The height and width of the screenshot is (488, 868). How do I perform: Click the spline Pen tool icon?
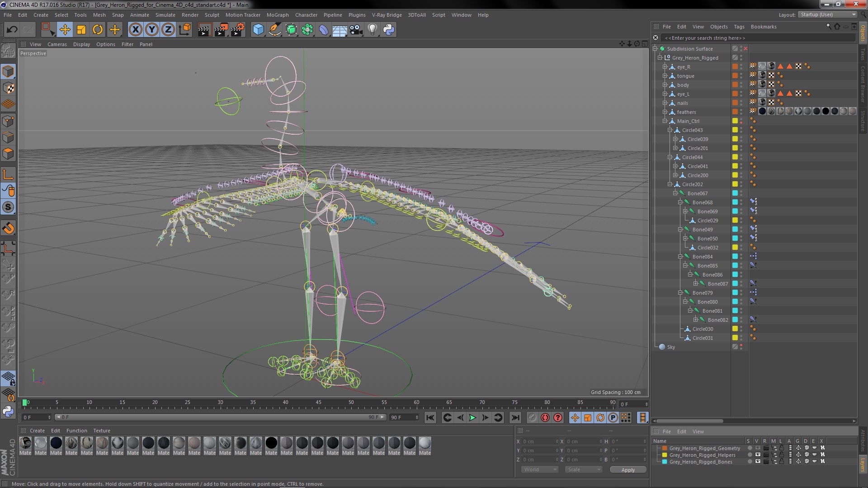tap(274, 30)
